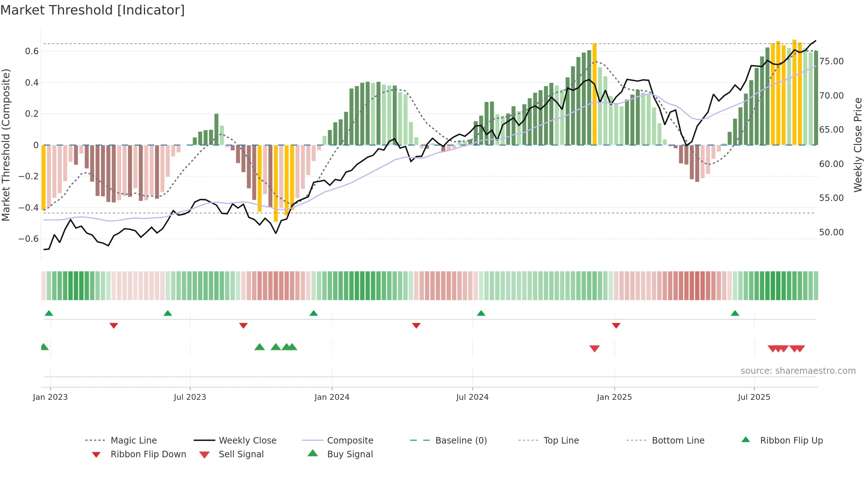Click the sell signal marker before Jan 2025
This screenshot has height=488, width=868.
(x=595, y=348)
